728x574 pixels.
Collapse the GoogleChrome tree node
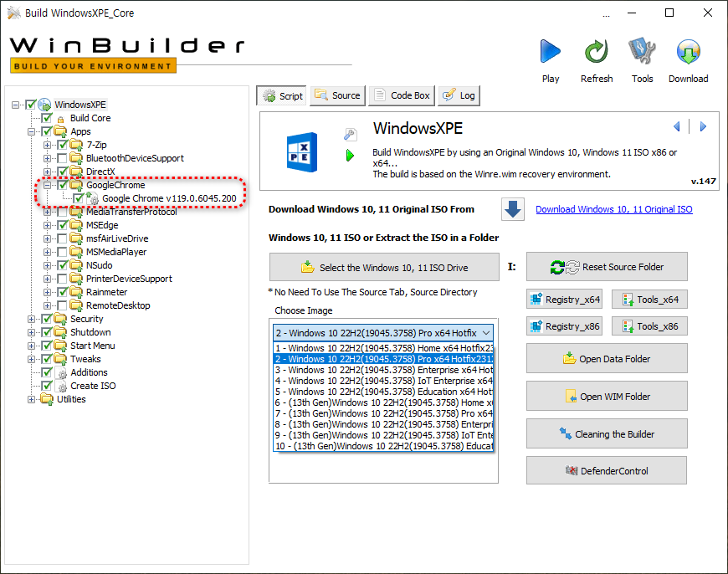[47, 185]
